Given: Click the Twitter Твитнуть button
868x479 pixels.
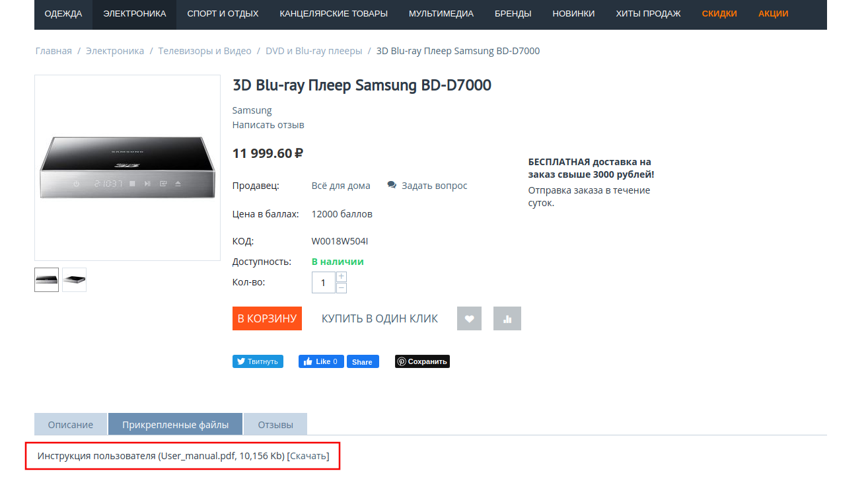Looking at the screenshot, I should [x=258, y=361].
